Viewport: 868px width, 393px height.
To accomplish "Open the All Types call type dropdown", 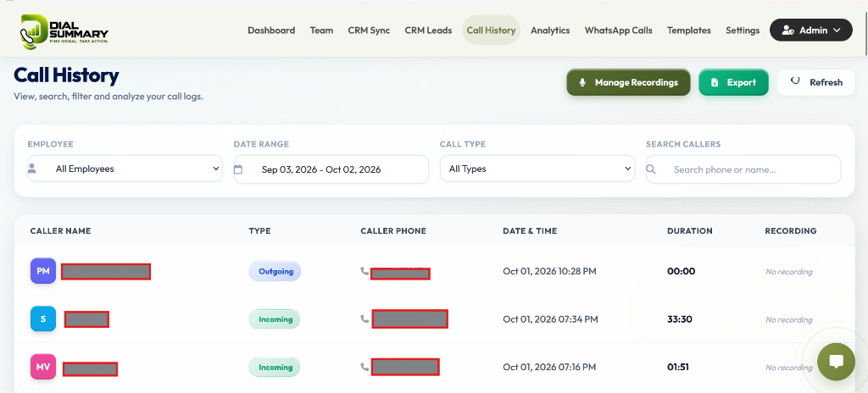I will (537, 169).
